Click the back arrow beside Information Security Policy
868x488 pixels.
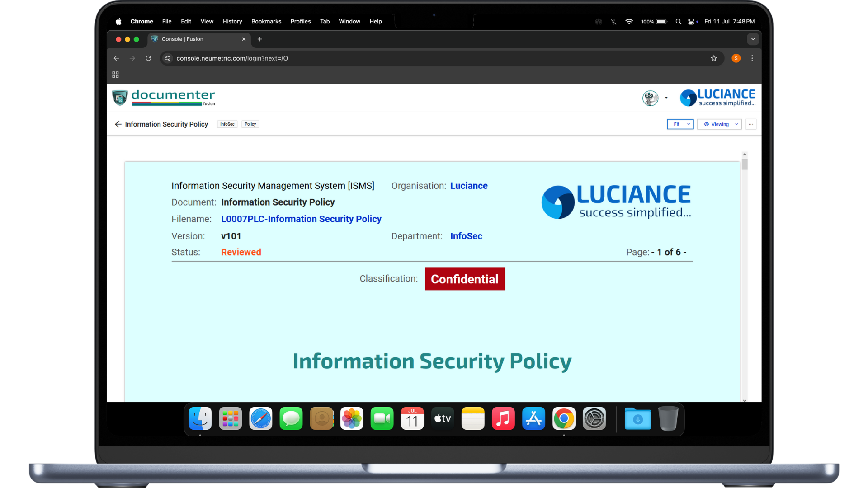(x=118, y=124)
